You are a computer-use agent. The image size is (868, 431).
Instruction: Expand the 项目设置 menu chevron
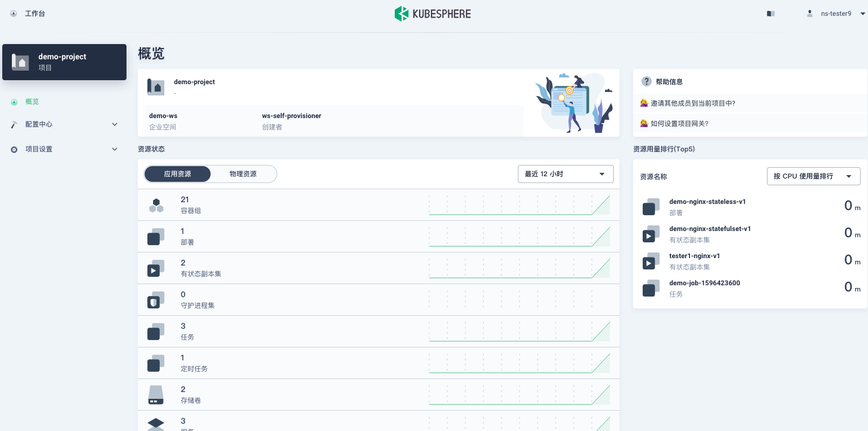115,149
